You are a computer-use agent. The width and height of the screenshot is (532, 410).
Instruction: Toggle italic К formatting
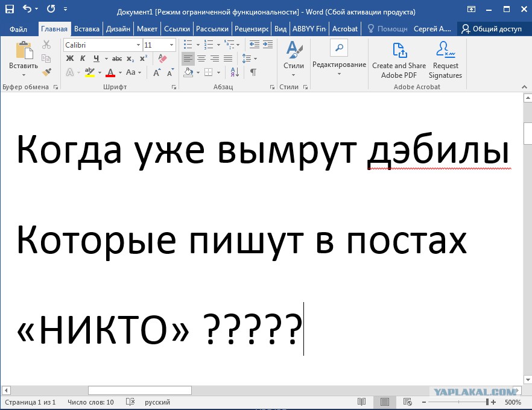83,58
